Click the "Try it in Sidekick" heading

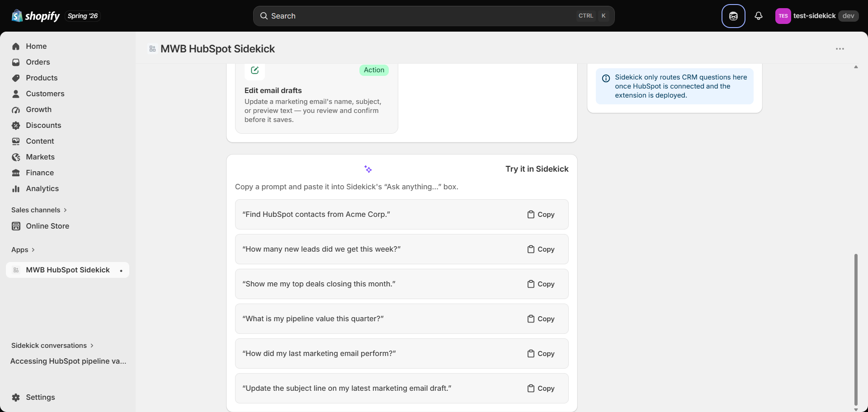[537, 169]
